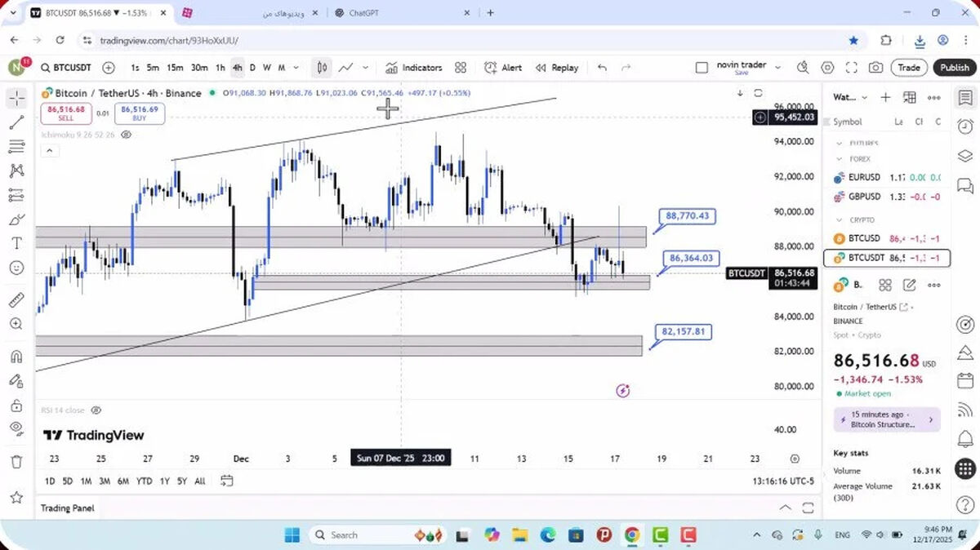Viewport: 980px width, 550px height.
Task: Collapse the FUTURES watchlist section
Action: click(838, 143)
